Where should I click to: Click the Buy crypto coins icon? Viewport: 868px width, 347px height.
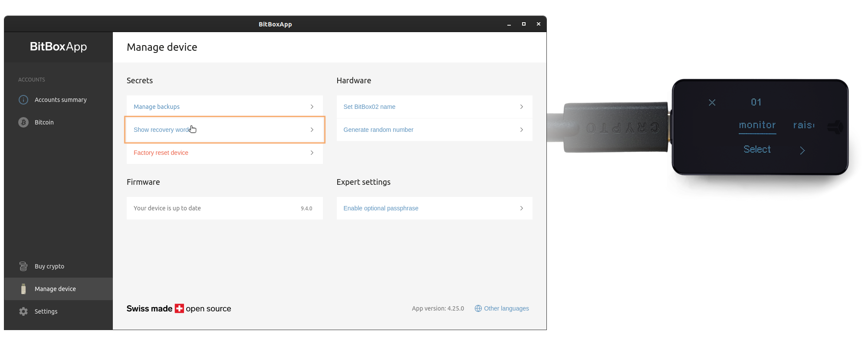[23, 266]
